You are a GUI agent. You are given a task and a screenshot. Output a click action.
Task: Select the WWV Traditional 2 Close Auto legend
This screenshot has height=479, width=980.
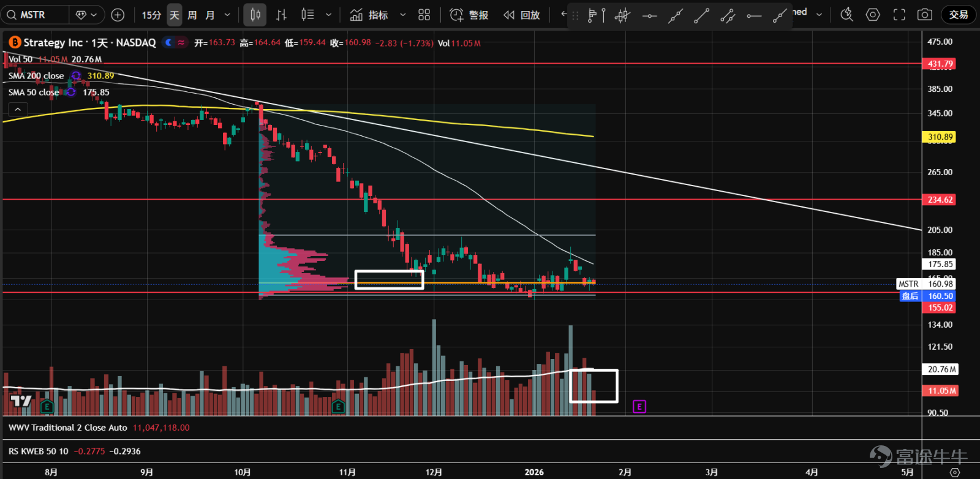pyautogui.click(x=68, y=428)
